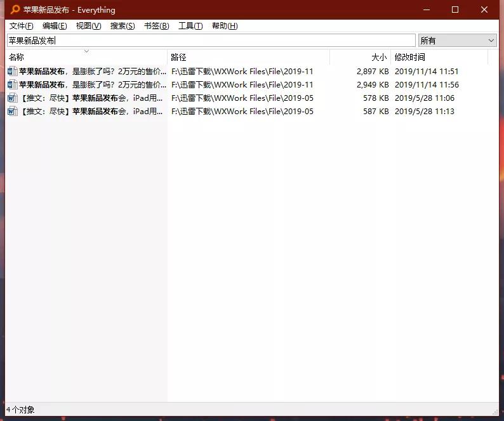This screenshot has height=421, width=504.
Task: Open the 帮助(H) menu
Action: [225, 26]
